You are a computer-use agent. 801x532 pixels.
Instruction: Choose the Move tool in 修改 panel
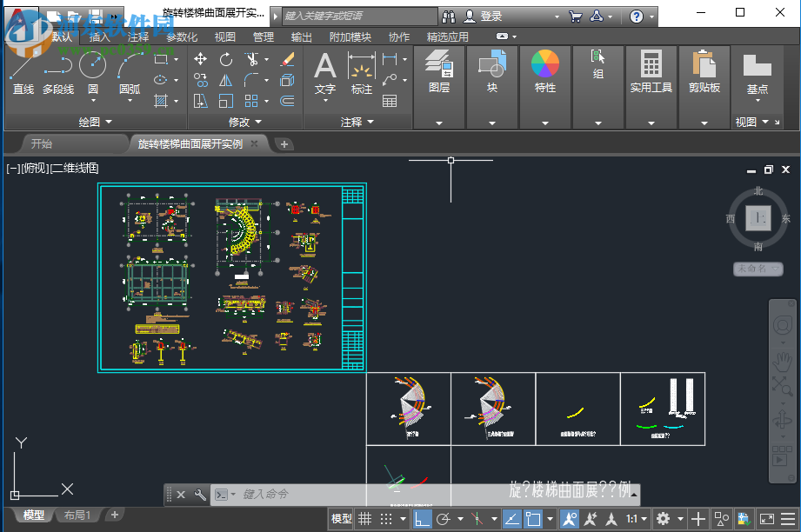pyautogui.click(x=201, y=59)
